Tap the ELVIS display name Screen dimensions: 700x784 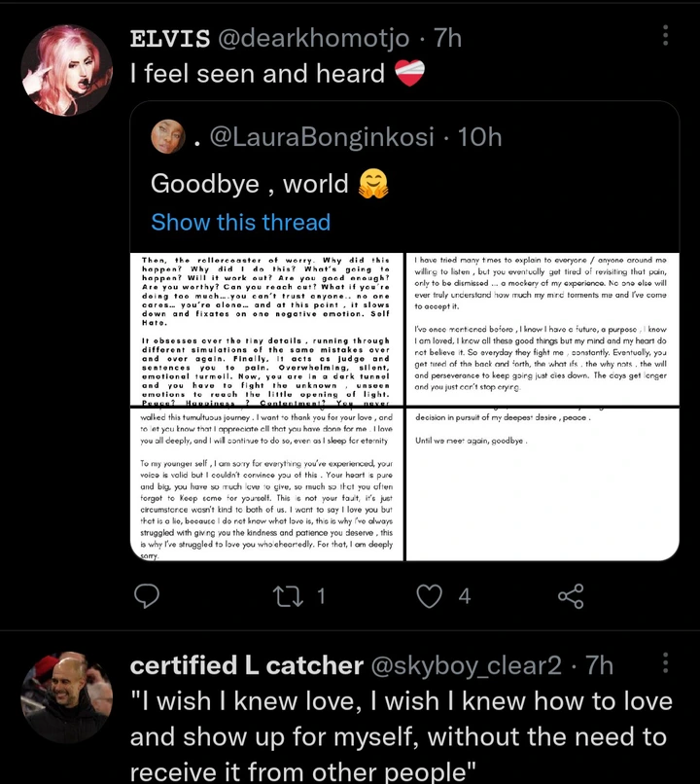coord(170,39)
